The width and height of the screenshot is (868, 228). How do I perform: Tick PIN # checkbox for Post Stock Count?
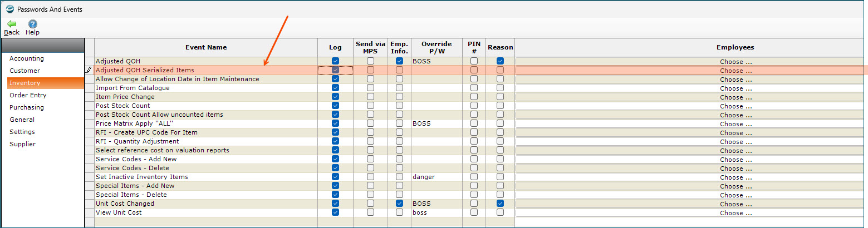click(474, 106)
